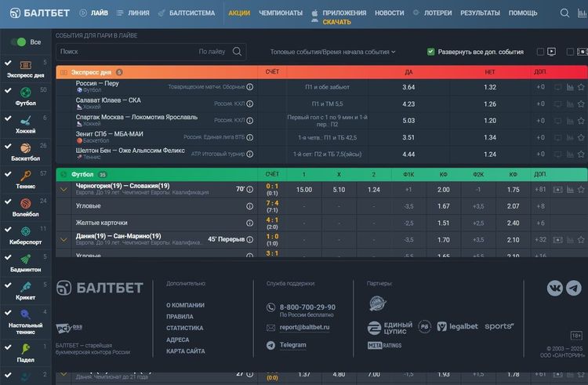Open video stream for Черногория — Словакия

(558, 190)
